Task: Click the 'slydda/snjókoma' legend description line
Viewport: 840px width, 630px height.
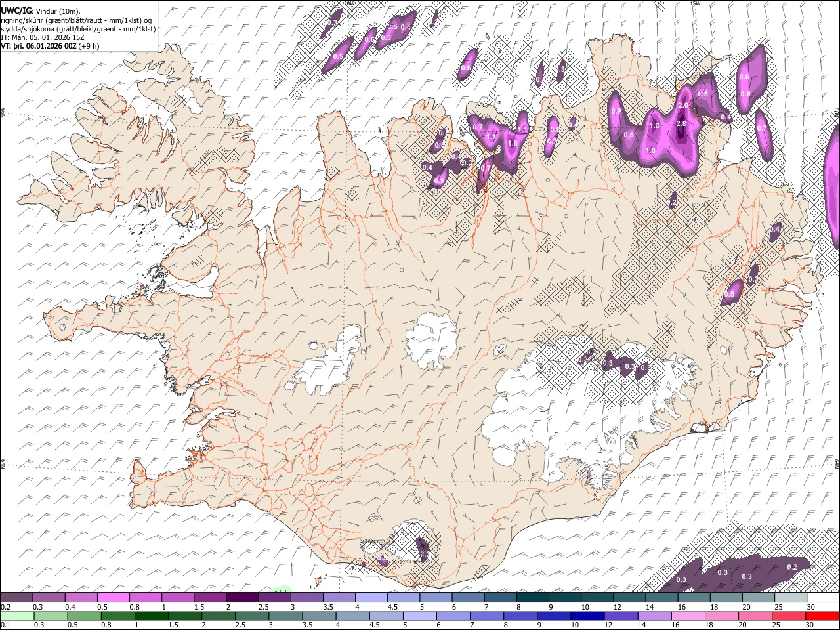Action: point(79,29)
